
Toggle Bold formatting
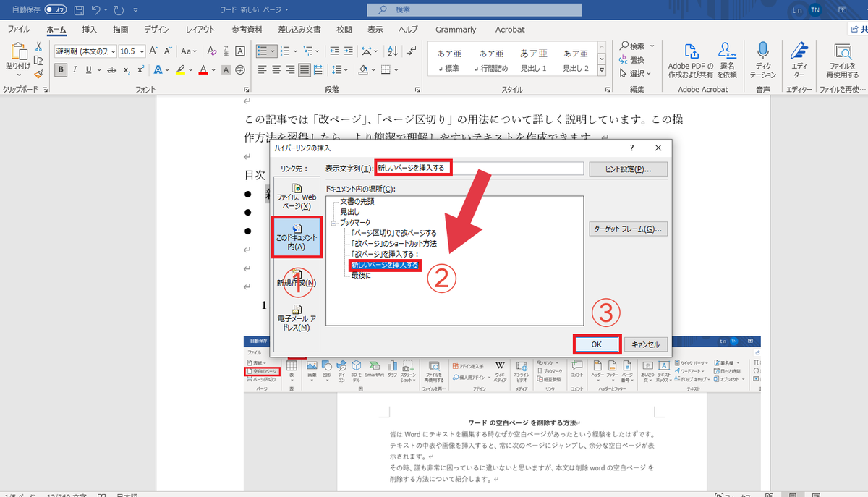click(x=61, y=70)
